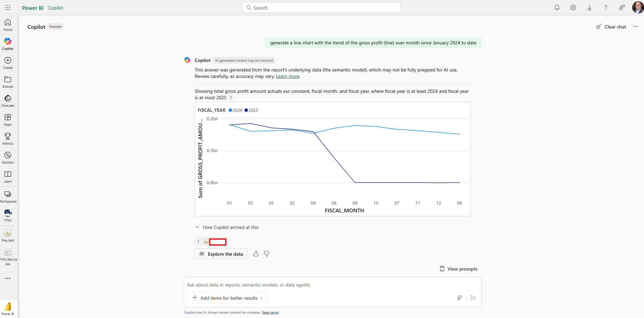Image resolution: width=644 pixels, height=318 pixels.
Task: Open the settings gear
Action: (573, 7)
